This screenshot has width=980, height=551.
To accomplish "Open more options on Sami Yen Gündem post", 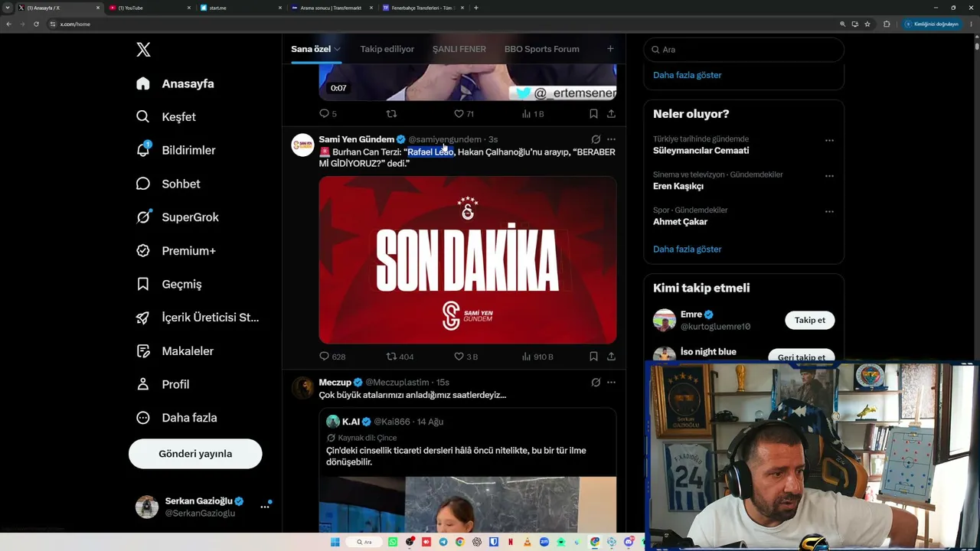I will 611,139.
